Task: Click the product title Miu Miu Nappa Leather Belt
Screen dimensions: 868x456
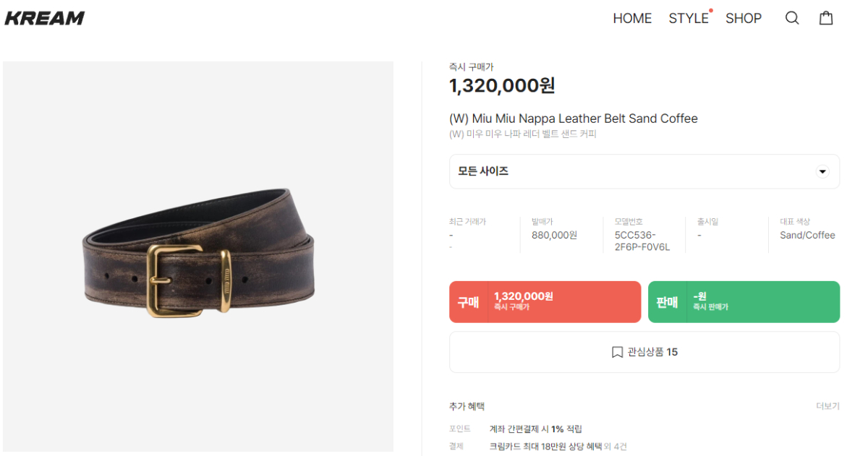Action: click(x=573, y=119)
